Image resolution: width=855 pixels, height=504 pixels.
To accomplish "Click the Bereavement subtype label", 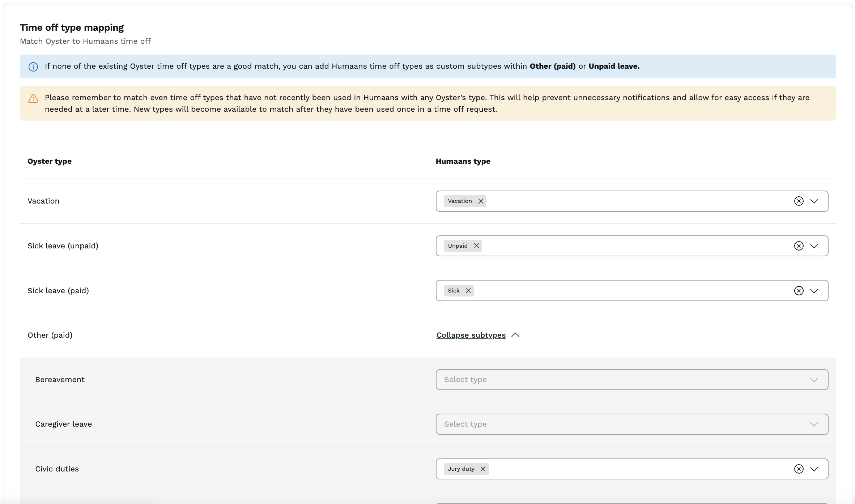I will click(x=60, y=380).
